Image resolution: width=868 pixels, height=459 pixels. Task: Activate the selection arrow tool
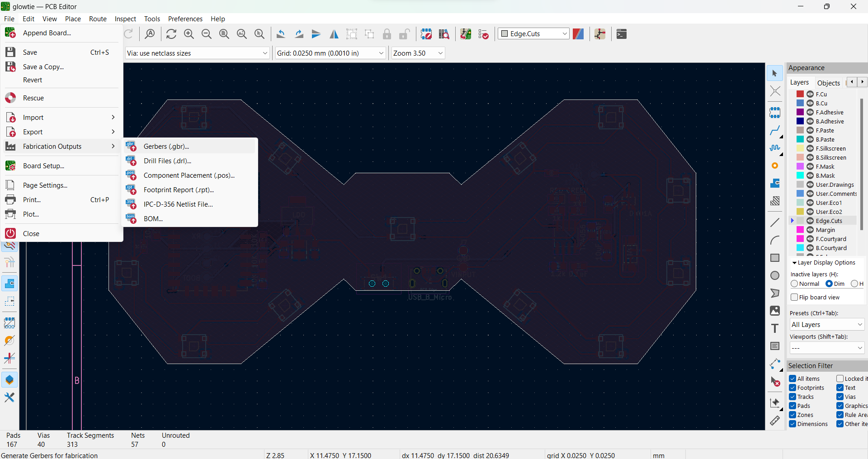775,73
